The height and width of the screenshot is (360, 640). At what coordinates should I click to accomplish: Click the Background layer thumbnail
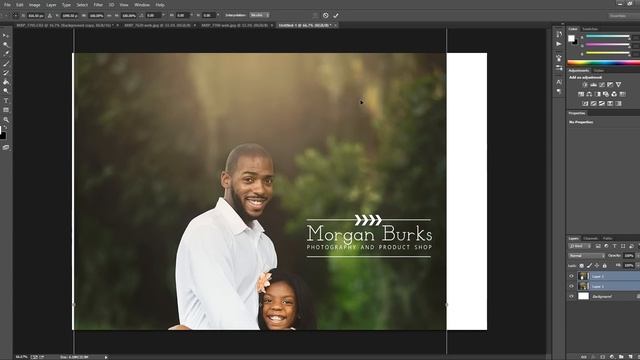click(583, 296)
